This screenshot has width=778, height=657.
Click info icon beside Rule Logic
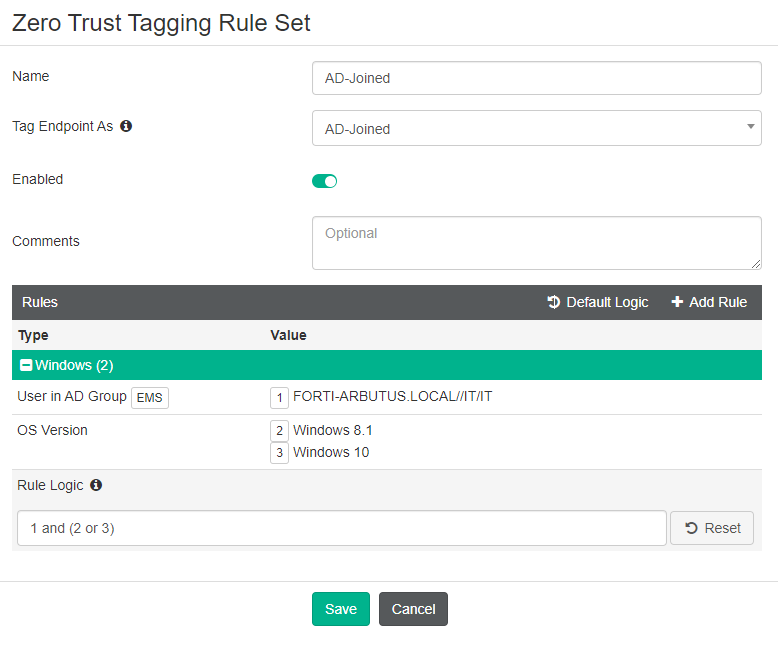[96, 485]
